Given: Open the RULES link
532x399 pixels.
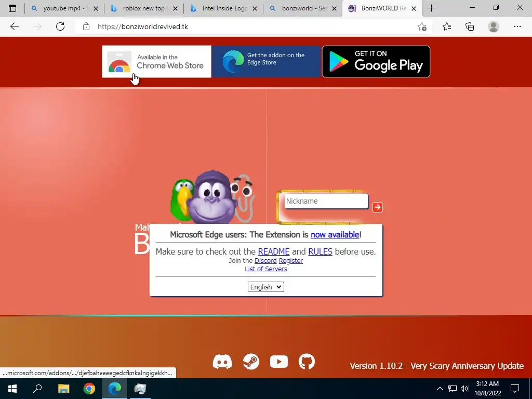Looking at the screenshot, I should pyautogui.click(x=320, y=251).
